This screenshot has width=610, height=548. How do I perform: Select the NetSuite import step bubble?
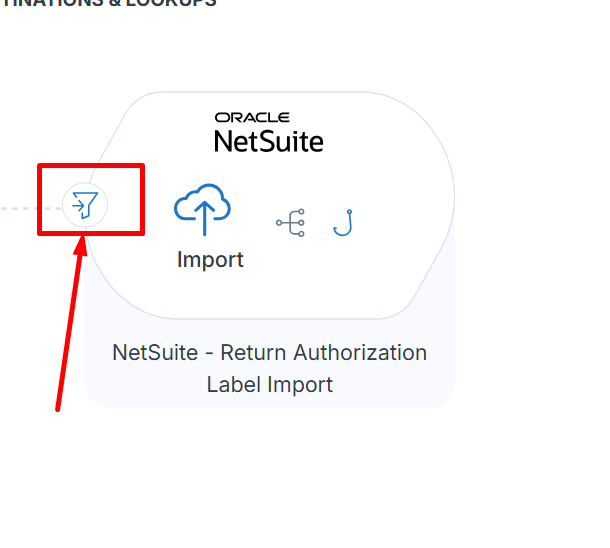click(271, 205)
